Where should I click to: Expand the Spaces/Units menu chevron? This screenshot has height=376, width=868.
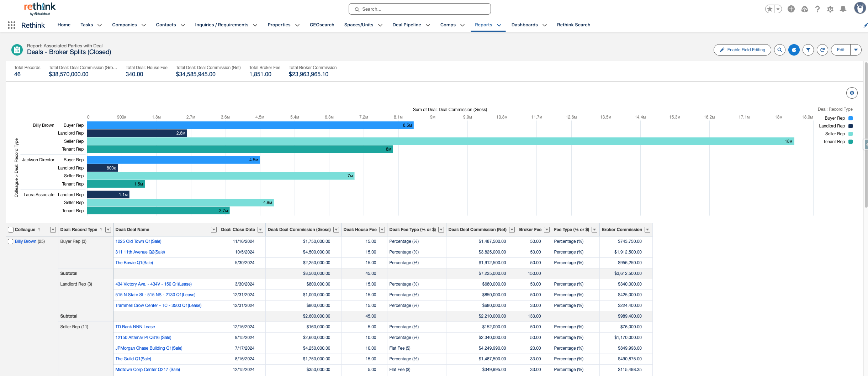click(x=380, y=25)
